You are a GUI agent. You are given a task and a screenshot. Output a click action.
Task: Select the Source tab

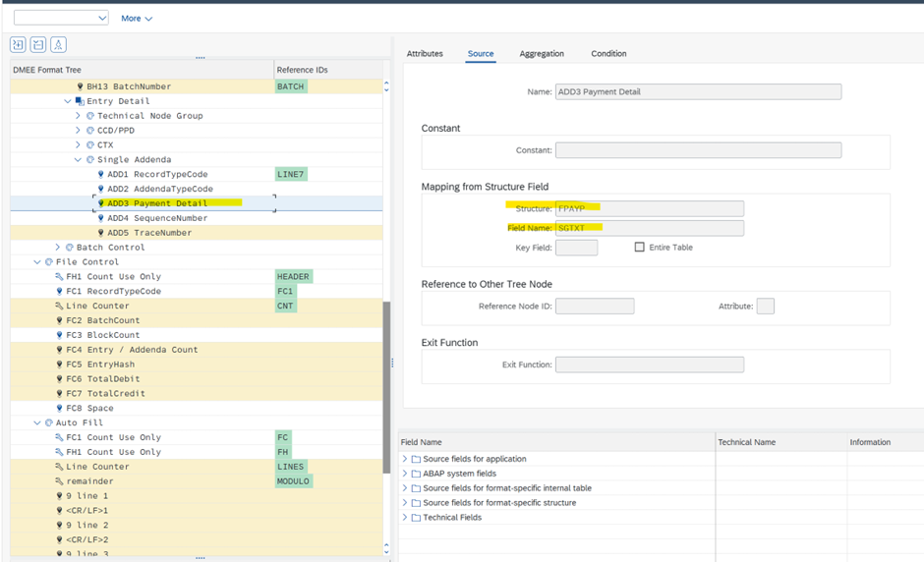click(x=481, y=54)
